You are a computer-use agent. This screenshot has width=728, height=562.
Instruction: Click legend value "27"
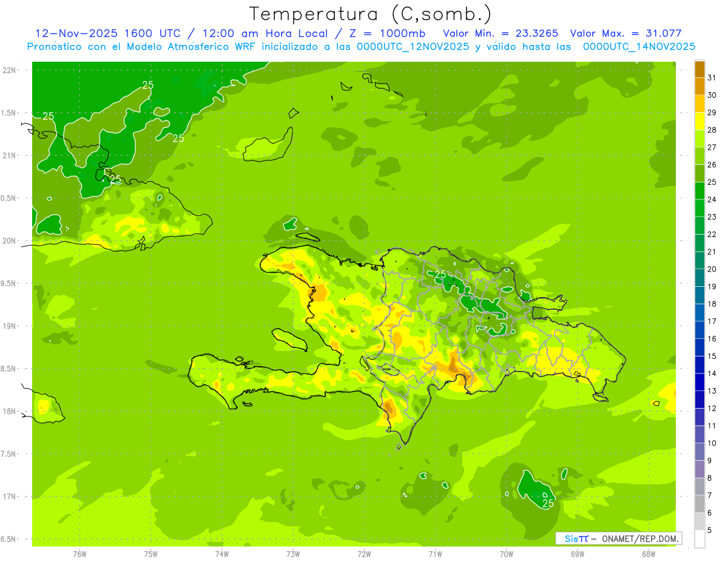click(712, 147)
